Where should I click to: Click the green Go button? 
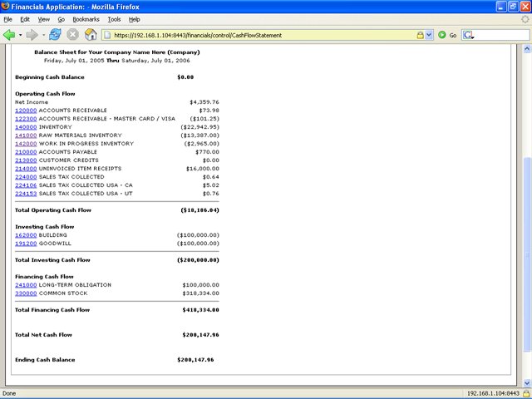point(444,35)
